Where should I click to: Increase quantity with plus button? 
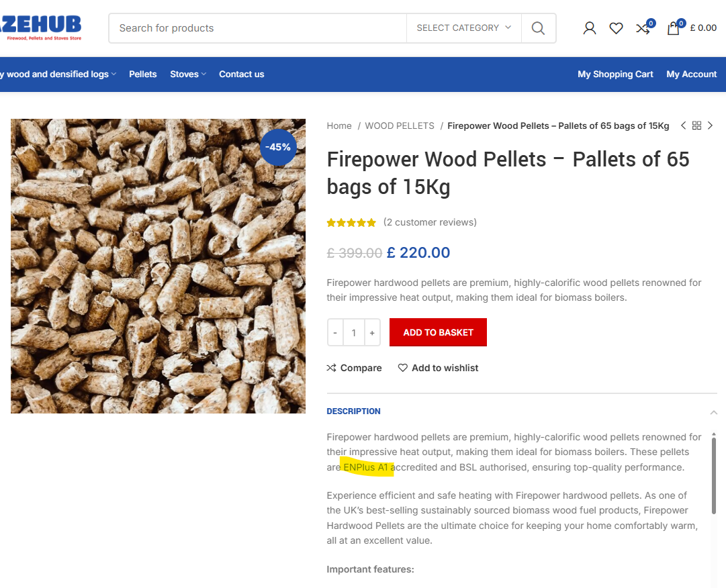(x=372, y=333)
